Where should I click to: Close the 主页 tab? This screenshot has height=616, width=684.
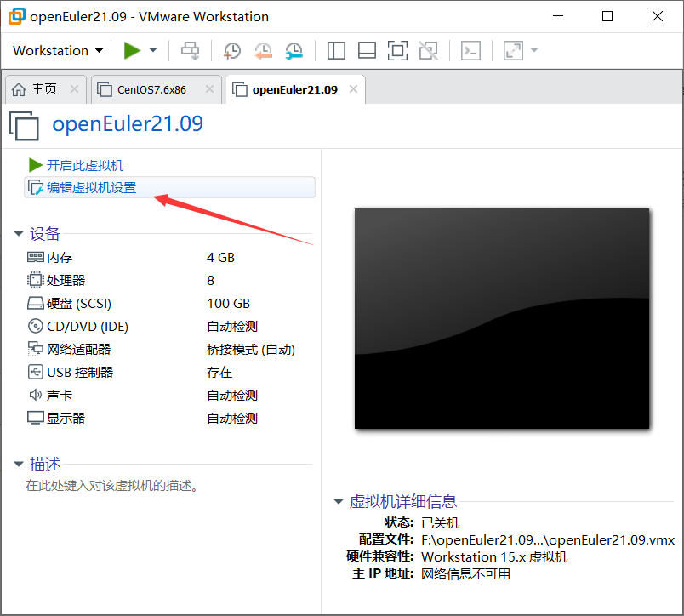click(75, 89)
